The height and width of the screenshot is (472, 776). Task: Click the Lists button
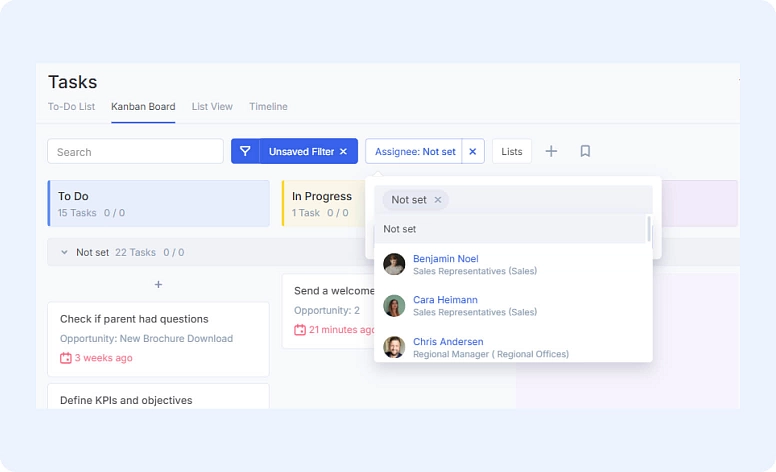(512, 152)
